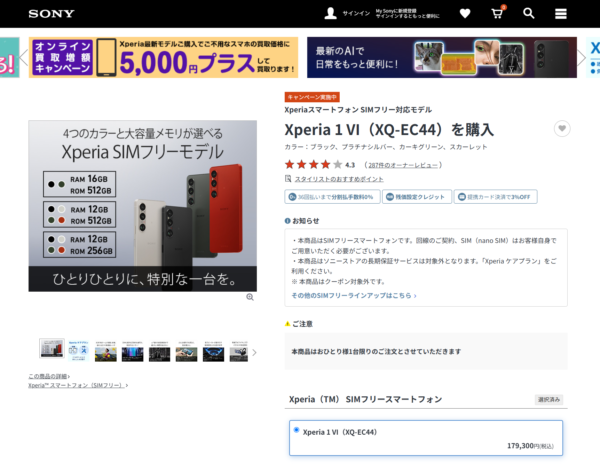Select the fourth product thumbnail

[x=132, y=351]
